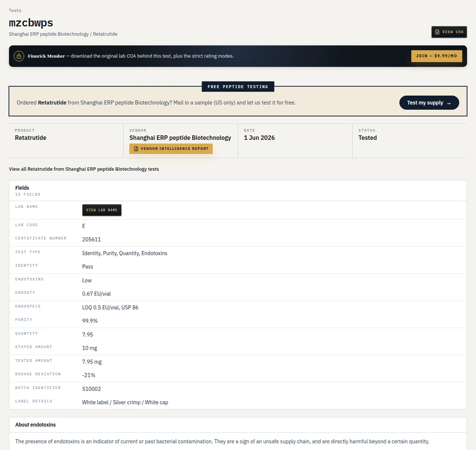
Task: Click the Fields section heading
Action: tap(22, 188)
